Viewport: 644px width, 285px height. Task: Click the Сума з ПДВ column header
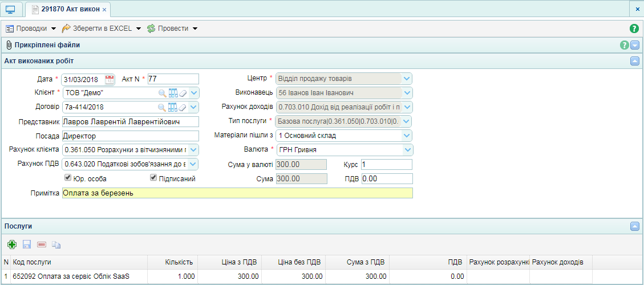(x=357, y=262)
